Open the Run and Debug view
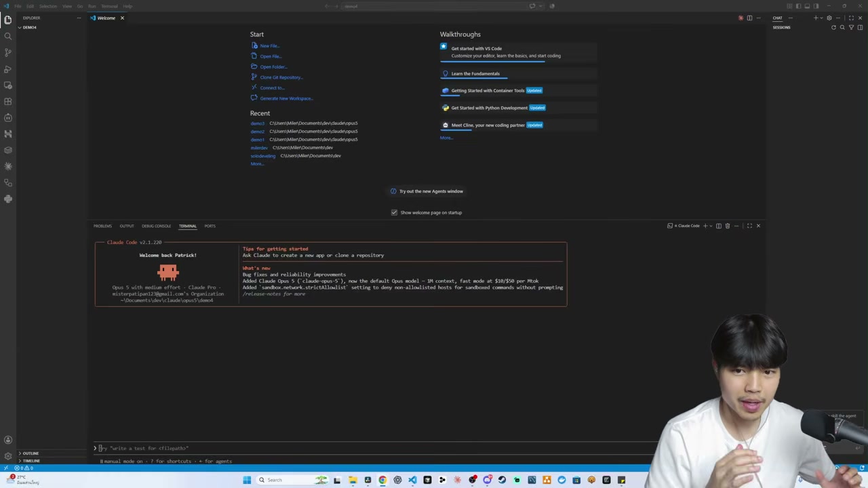The width and height of the screenshot is (868, 488). coord(8,69)
